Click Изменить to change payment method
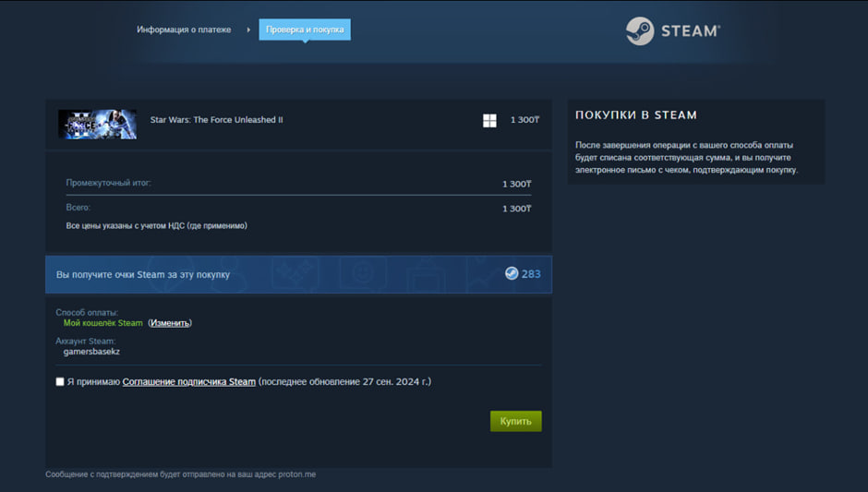This screenshot has width=868, height=492. click(x=170, y=323)
